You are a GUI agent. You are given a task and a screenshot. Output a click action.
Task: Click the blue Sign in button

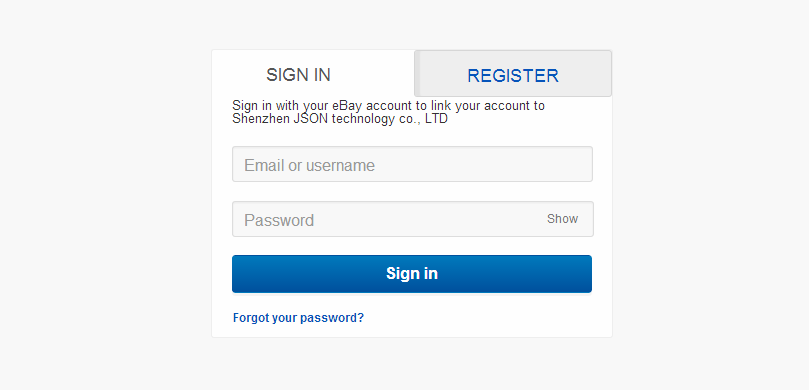pos(412,274)
